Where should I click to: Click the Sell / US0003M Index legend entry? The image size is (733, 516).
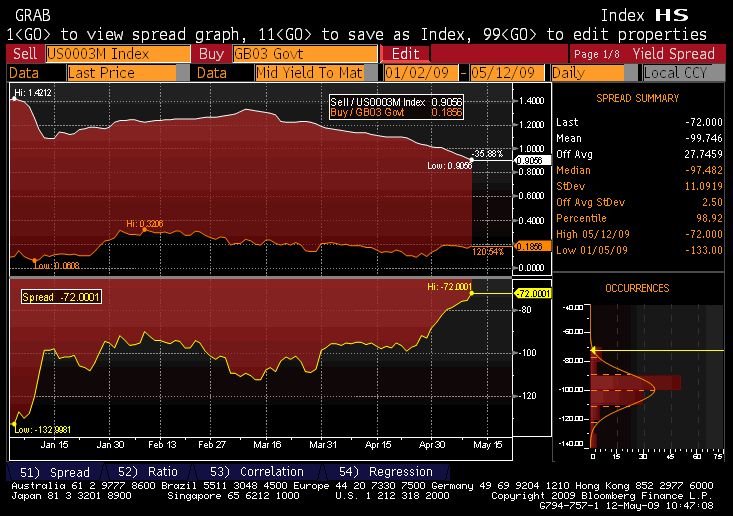(x=396, y=102)
